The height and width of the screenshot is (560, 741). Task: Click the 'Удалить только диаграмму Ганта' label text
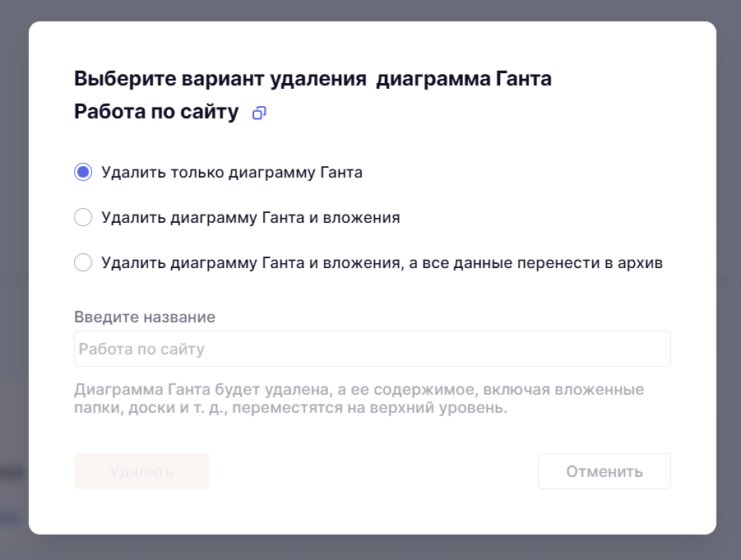(232, 173)
